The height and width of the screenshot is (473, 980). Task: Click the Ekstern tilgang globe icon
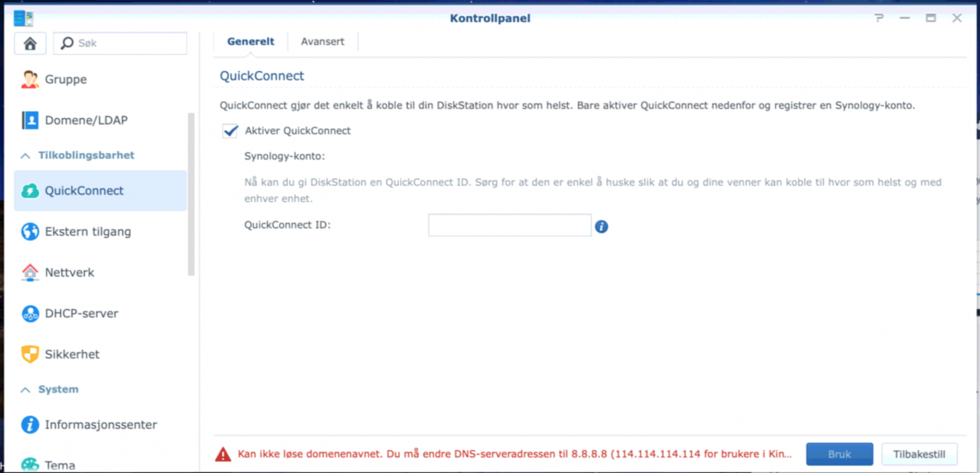(30, 231)
